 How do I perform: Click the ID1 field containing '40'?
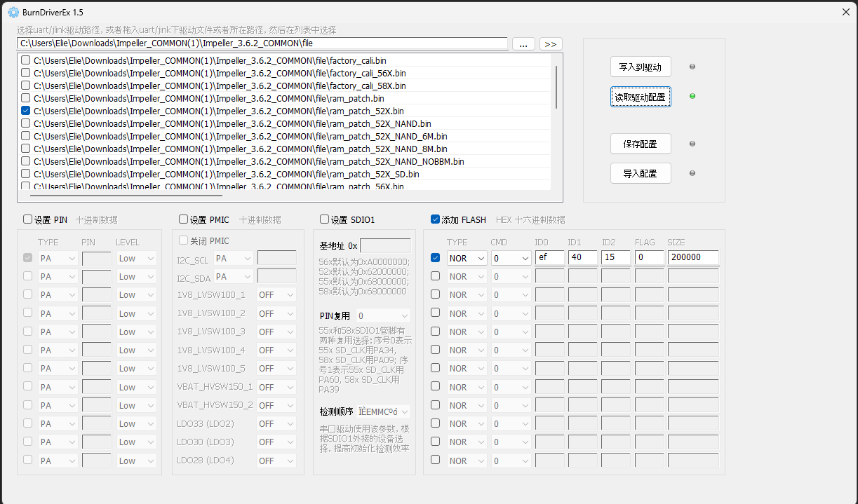coord(583,257)
